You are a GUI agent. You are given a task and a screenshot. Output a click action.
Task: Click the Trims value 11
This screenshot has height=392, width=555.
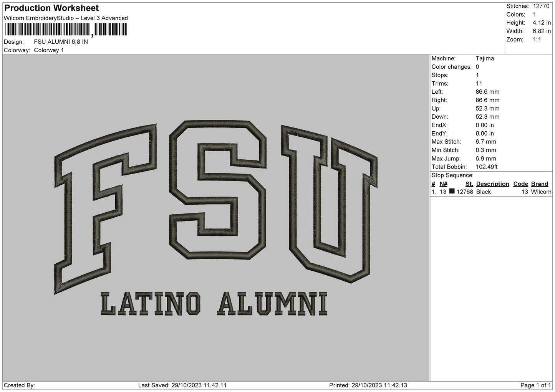click(x=479, y=83)
